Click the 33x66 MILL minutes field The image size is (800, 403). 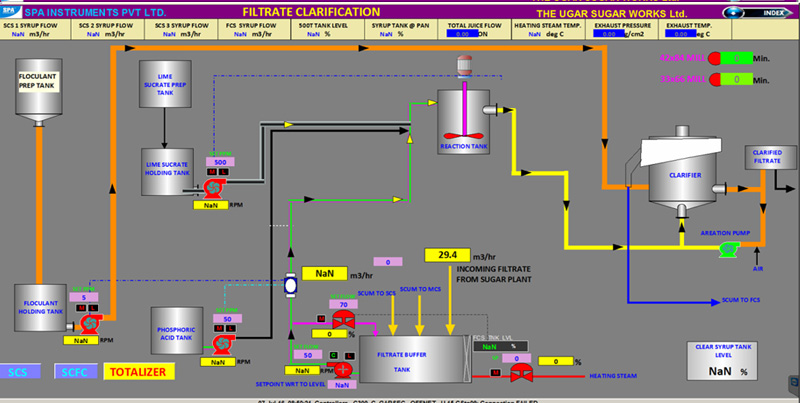[737, 80]
